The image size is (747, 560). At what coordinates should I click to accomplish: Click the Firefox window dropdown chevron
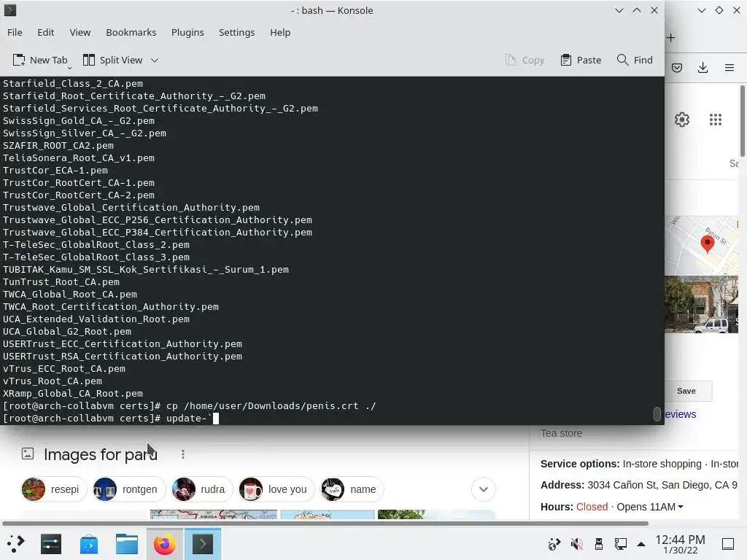point(701,10)
